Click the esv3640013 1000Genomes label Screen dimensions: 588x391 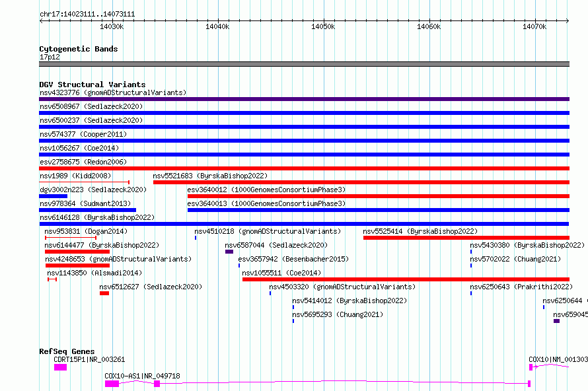tap(266, 203)
